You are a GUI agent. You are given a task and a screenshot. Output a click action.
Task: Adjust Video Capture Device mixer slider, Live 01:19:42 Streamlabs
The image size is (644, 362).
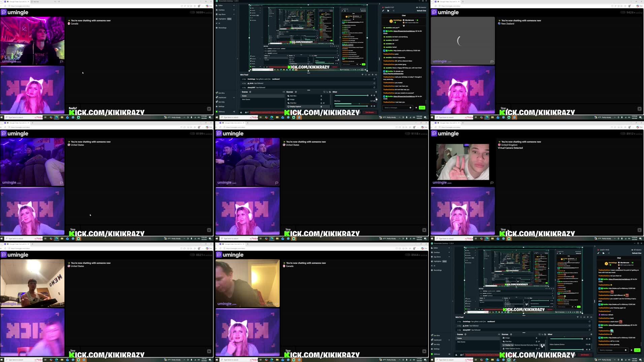tap(567, 350)
